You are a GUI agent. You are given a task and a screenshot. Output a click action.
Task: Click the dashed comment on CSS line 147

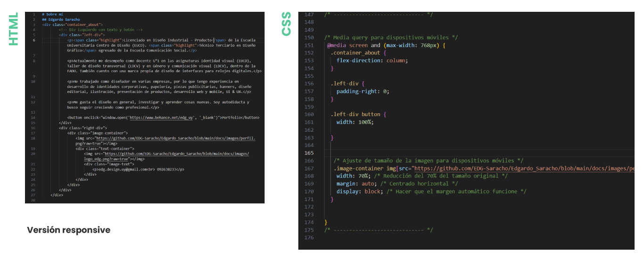pyautogui.click(x=379, y=15)
